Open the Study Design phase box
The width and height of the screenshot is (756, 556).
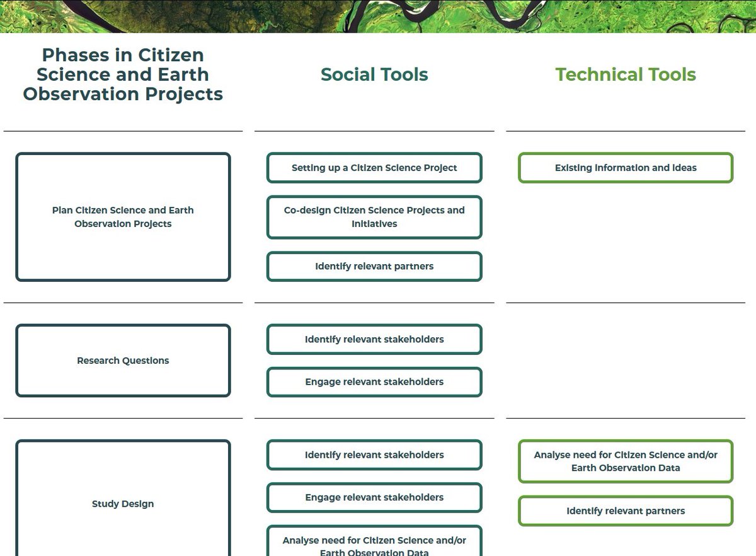tap(123, 498)
